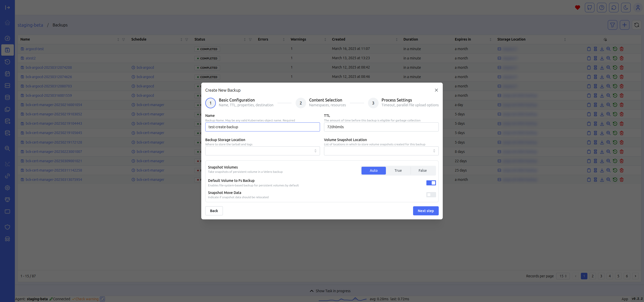The image size is (644, 302).
Task: Click the GitHub icon in top bar
Action: point(589,8)
